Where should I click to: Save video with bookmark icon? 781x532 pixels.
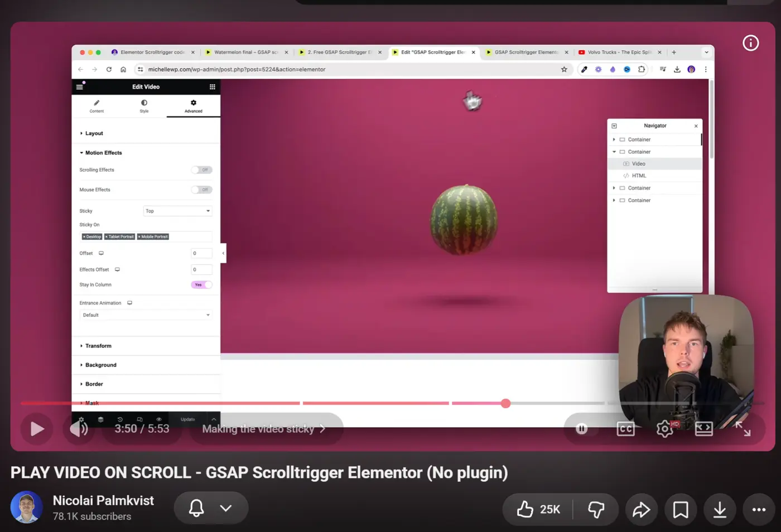tap(681, 509)
